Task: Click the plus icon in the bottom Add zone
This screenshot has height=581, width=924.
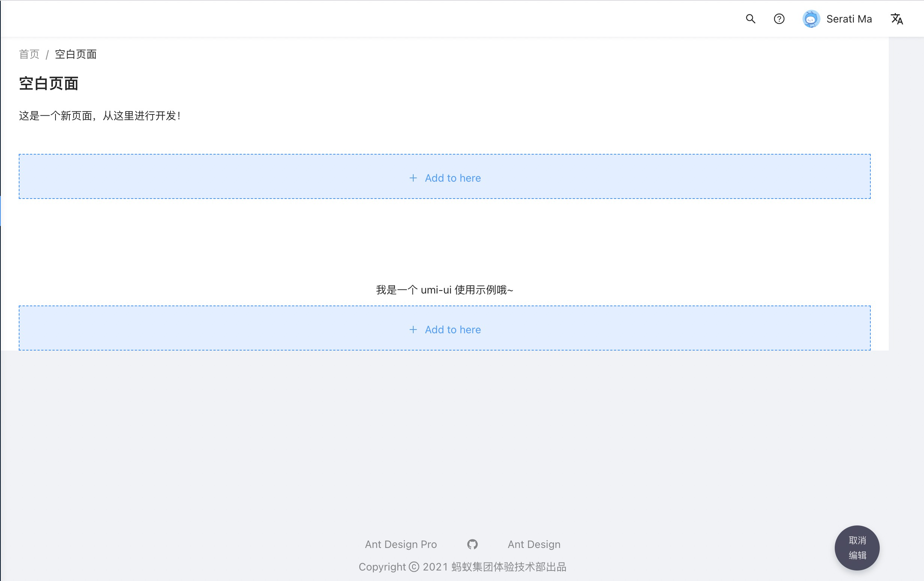Action: tap(413, 330)
